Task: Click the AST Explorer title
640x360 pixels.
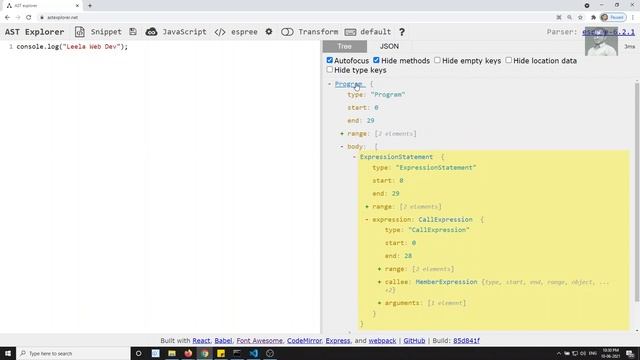Action: pos(35,32)
